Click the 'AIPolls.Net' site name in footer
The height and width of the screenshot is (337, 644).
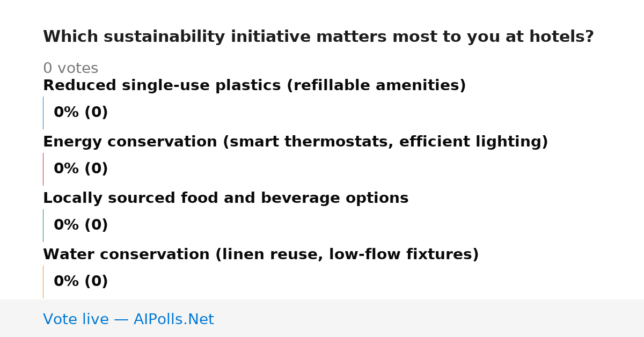[173, 320]
